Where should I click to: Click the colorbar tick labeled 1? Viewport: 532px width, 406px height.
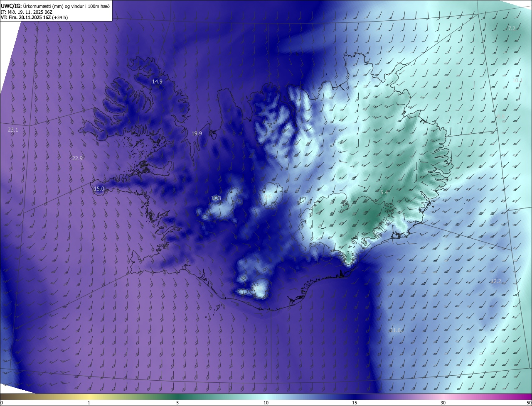(x=89, y=403)
